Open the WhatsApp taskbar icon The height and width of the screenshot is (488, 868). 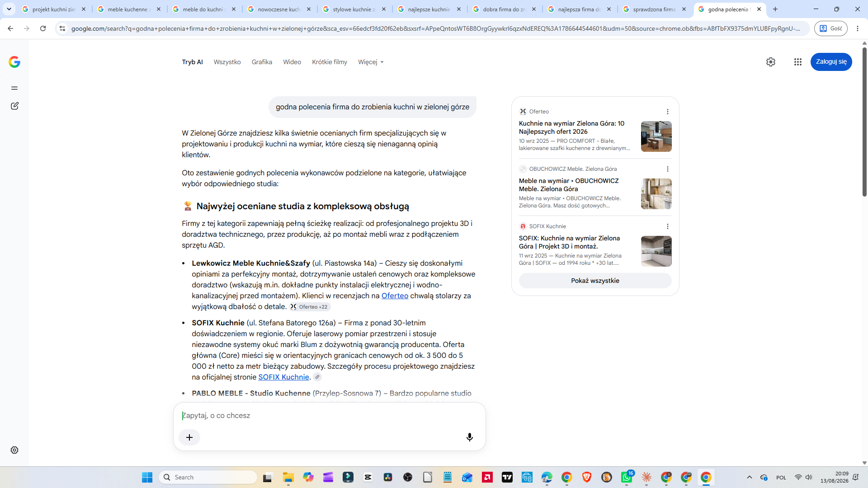click(627, 477)
